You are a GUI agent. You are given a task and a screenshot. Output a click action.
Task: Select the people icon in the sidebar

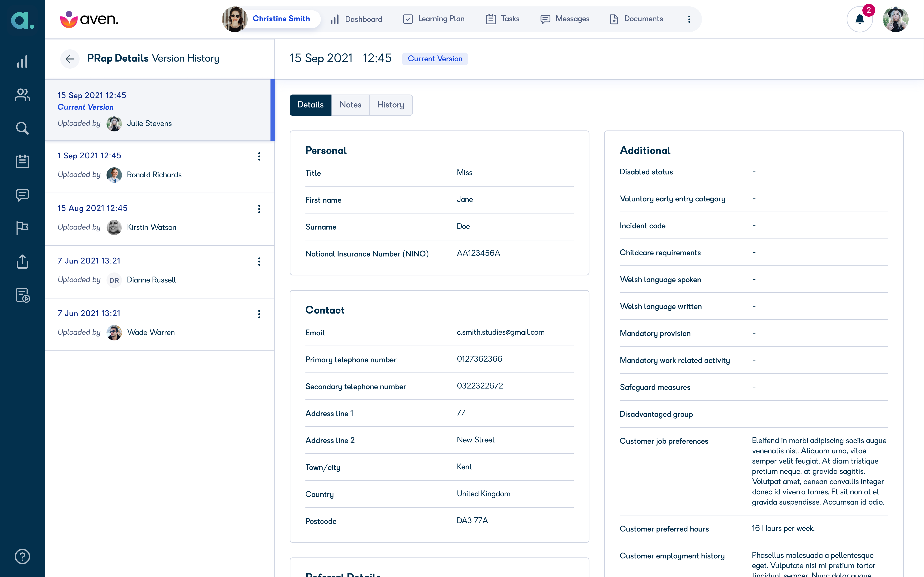pos(22,95)
